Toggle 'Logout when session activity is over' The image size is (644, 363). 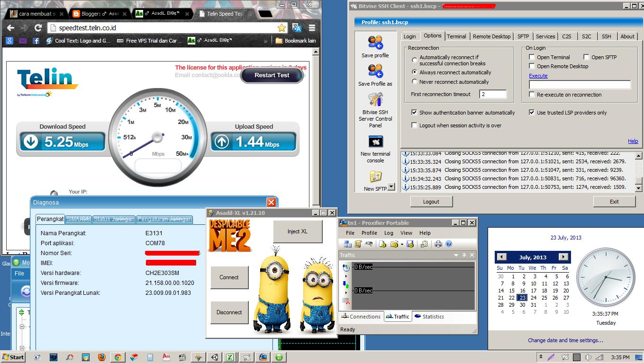(414, 125)
